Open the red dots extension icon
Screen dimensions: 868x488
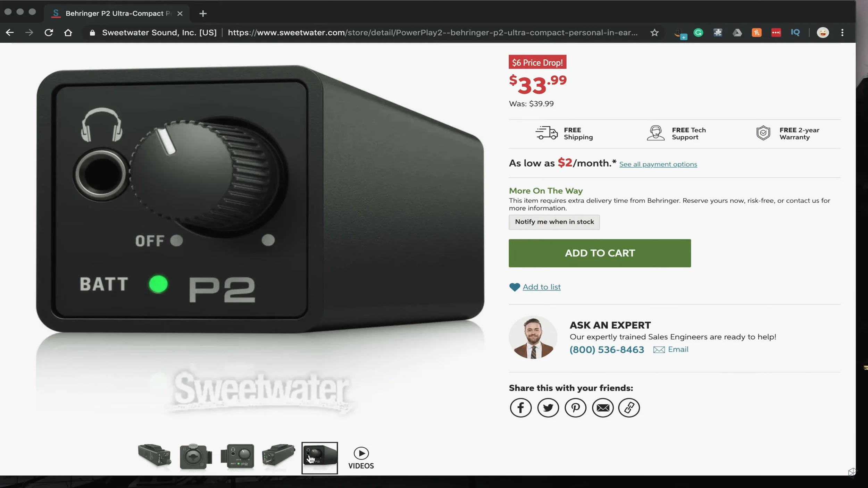pyautogui.click(x=776, y=33)
